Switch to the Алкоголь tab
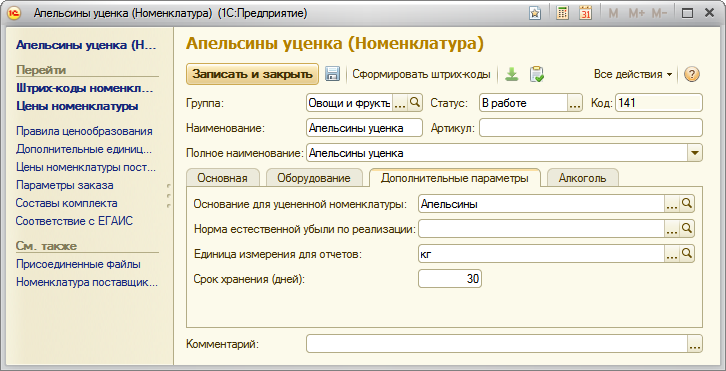The height and width of the screenshot is (371, 726). tap(582, 178)
